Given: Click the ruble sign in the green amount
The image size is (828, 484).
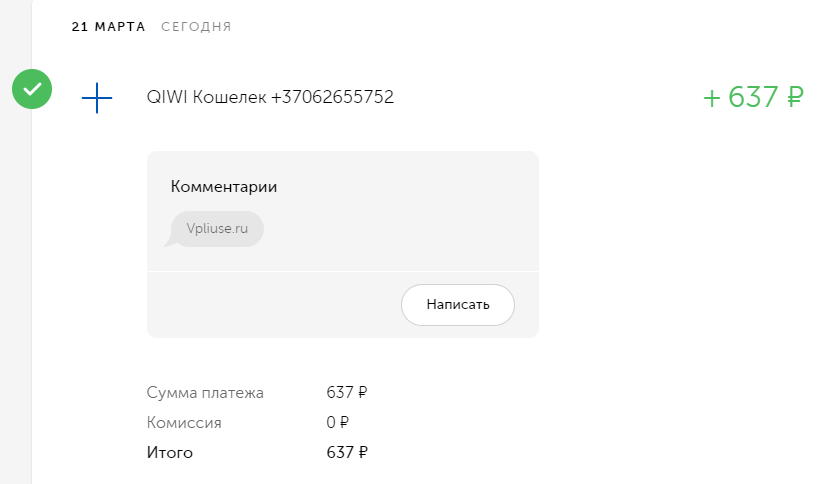Looking at the screenshot, I should pos(795,98).
